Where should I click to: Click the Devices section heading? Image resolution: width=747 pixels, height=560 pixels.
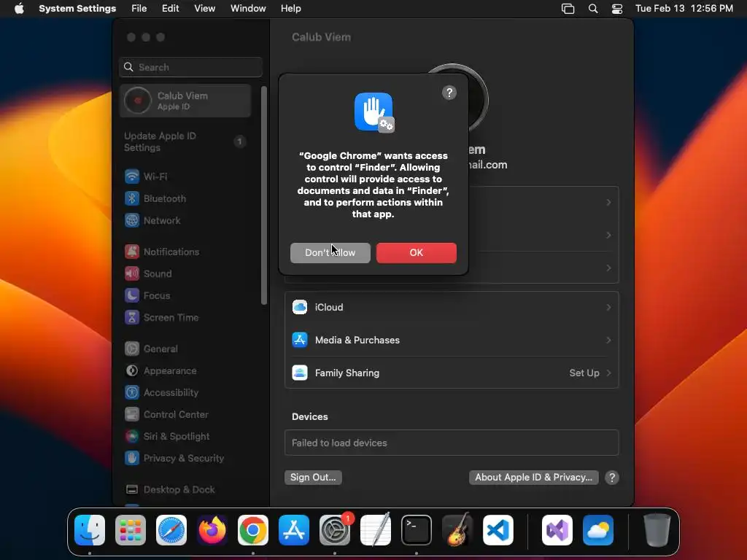tap(309, 416)
